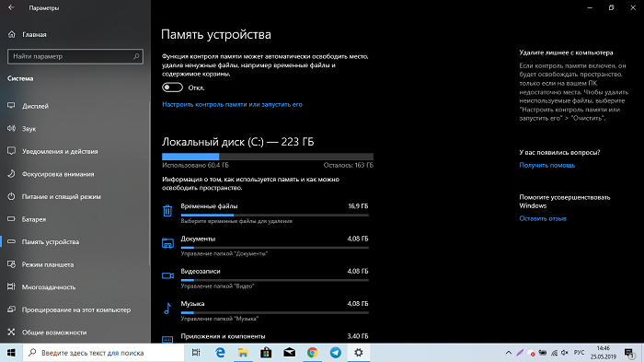Click the taskbar search box
This screenshot has width=644, height=362.
[x=103, y=353]
